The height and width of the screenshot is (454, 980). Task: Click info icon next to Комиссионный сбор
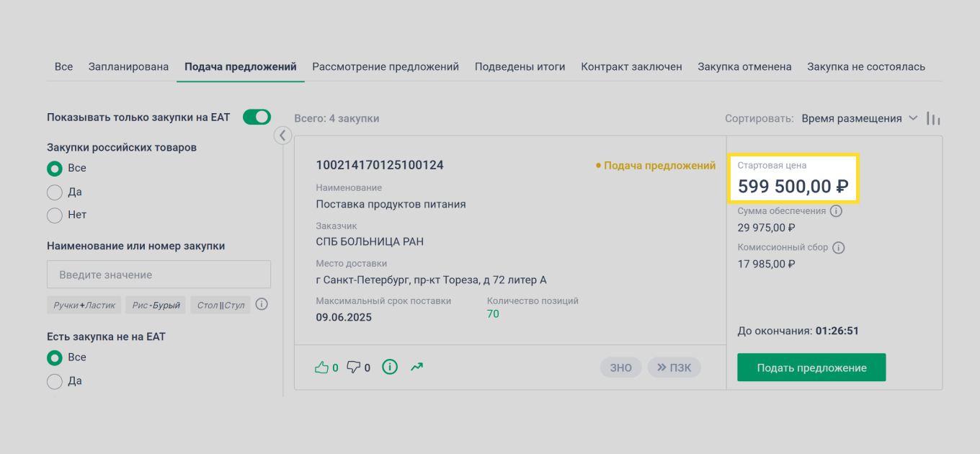tap(839, 247)
